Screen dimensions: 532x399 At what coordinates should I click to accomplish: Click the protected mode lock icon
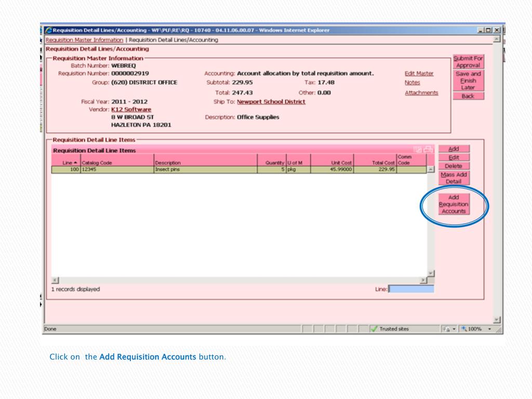(x=447, y=329)
